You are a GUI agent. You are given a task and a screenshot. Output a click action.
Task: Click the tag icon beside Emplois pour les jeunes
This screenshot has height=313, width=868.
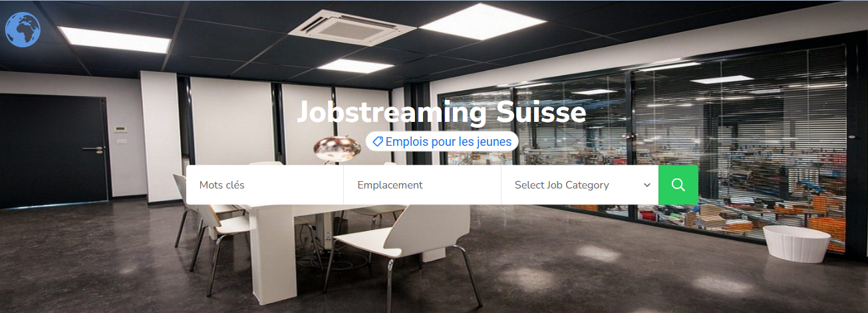coord(377,141)
